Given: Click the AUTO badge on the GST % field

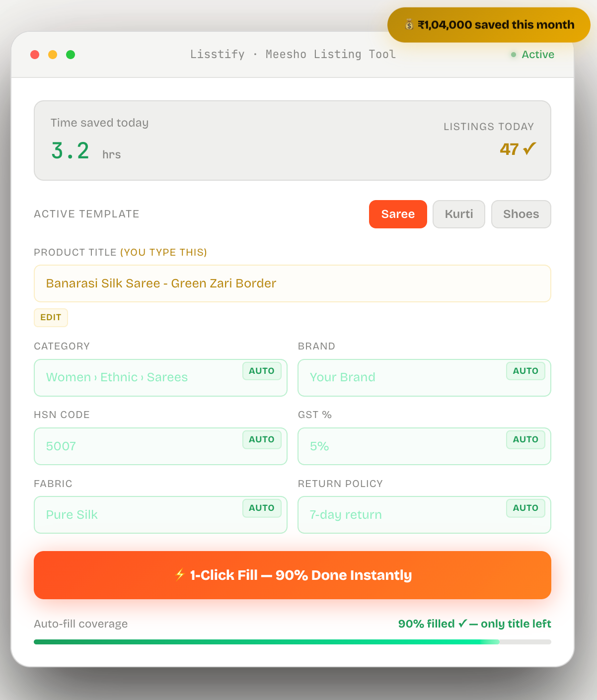Looking at the screenshot, I should tap(525, 439).
